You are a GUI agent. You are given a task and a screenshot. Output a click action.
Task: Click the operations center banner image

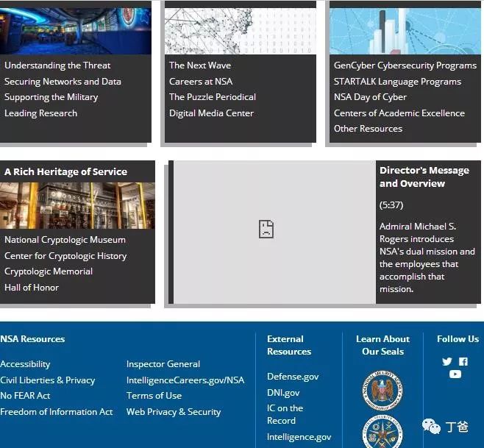[x=76, y=31]
